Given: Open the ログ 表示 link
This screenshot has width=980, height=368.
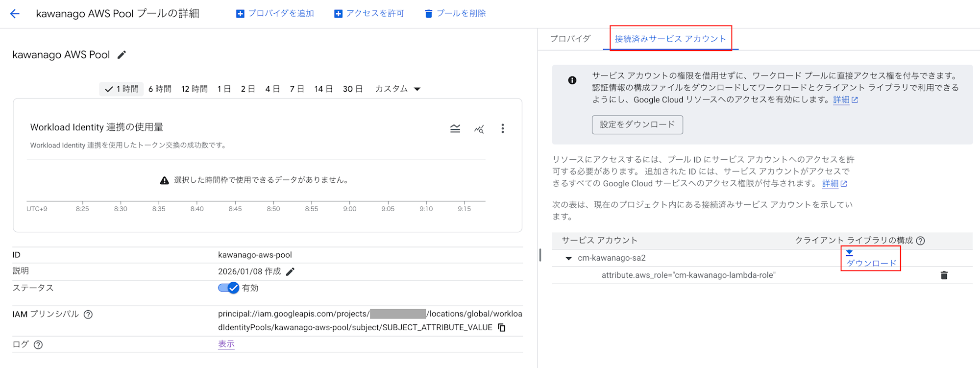Looking at the screenshot, I should coord(226,344).
